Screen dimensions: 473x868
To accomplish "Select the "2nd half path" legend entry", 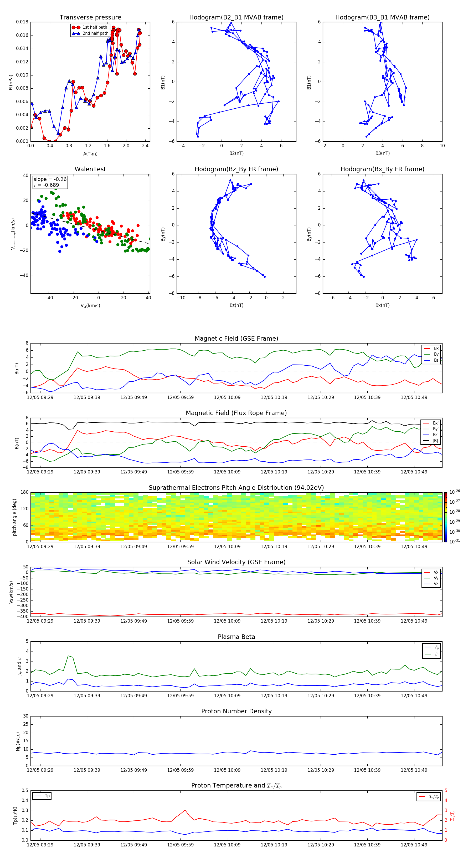I will 90,33.
